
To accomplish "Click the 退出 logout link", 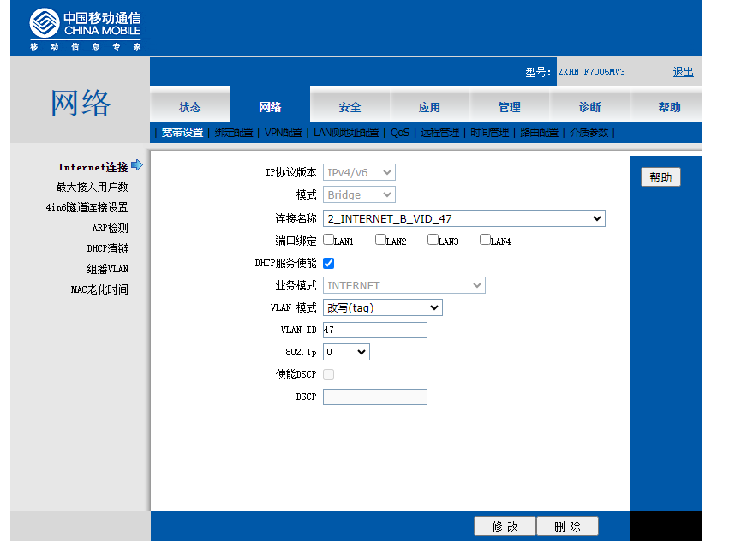I will click(683, 72).
